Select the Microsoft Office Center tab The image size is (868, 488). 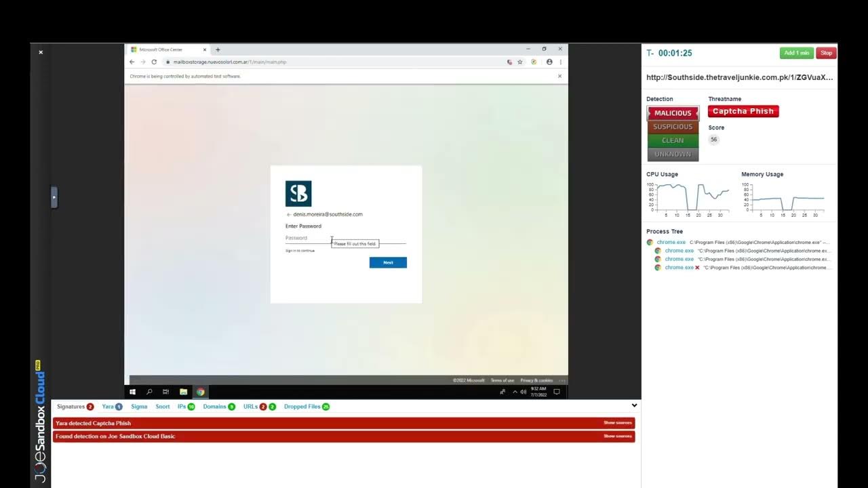pos(168,49)
